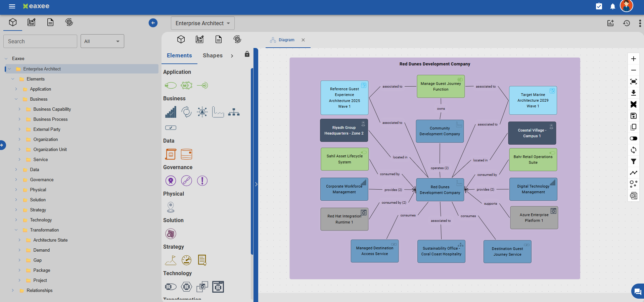Select the Manage Guest Journey Function node
This screenshot has height=302, width=644.
(x=441, y=87)
